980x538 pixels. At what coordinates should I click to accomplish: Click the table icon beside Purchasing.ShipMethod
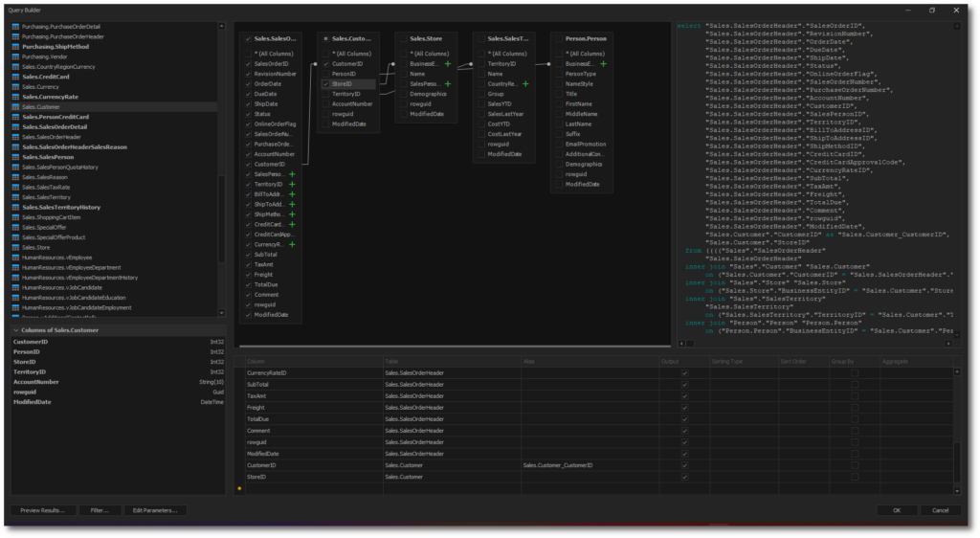click(x=15, y=47)
